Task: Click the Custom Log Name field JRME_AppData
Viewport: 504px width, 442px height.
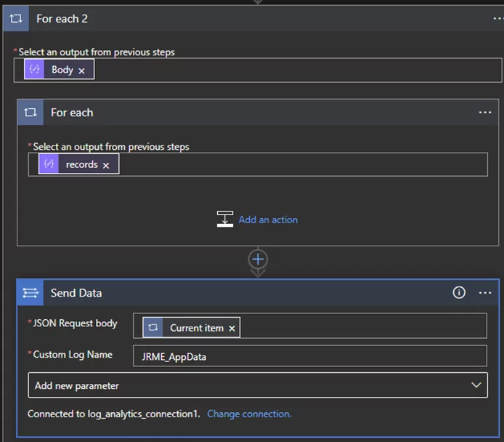Action: pyautogui.click(x=310, y=355)
